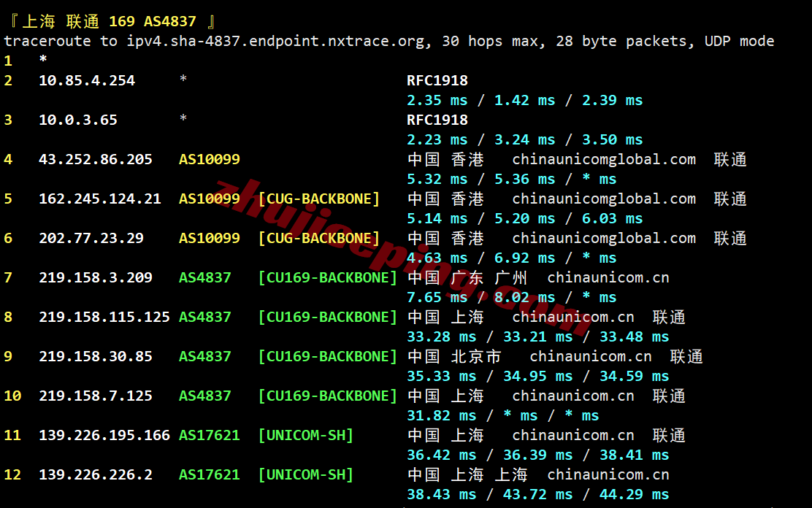Screen dimensions: 812x508
Task: Click the hostname ipv4.sha-4837.endpoint.nxtrace.org
Action: point(276,42)
